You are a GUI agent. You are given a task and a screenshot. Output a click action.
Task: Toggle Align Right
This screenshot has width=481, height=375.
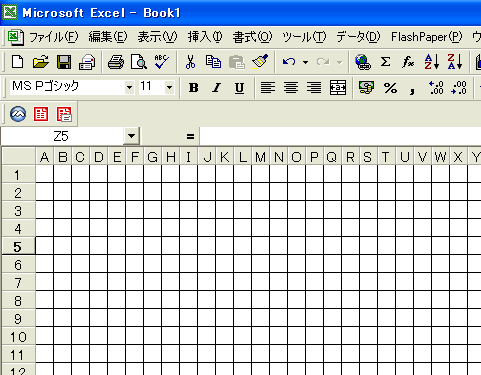[x=314, y=88]
